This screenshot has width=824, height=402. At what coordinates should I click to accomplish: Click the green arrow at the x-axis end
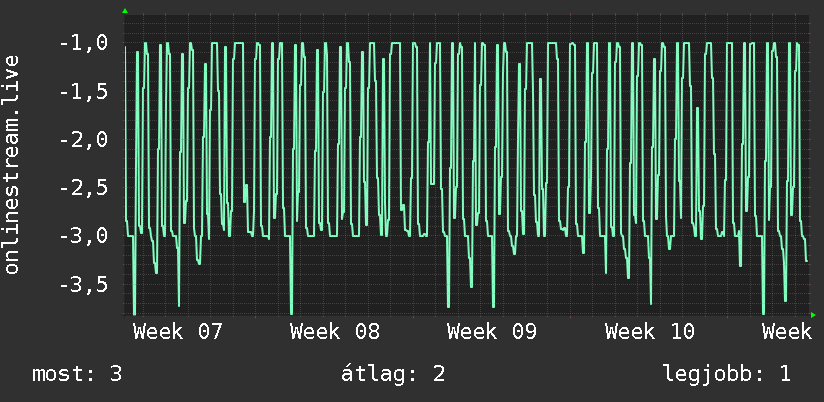(x=813, y=315)
